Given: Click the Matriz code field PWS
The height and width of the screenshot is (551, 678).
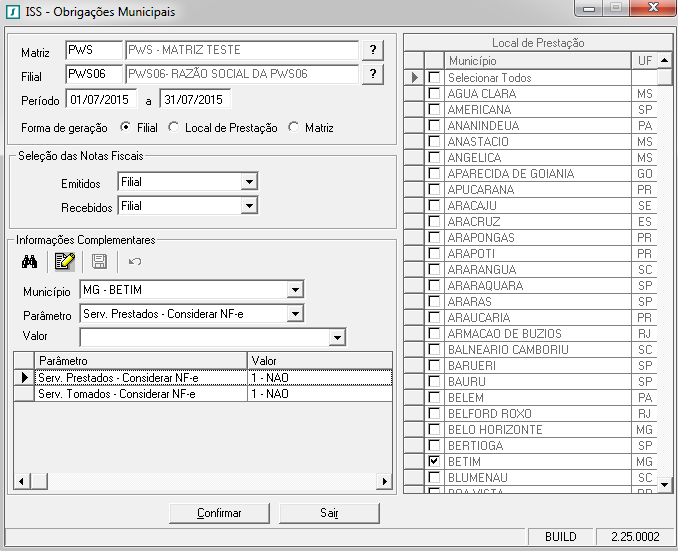Looking at the screenshot, I should (94, 50).
